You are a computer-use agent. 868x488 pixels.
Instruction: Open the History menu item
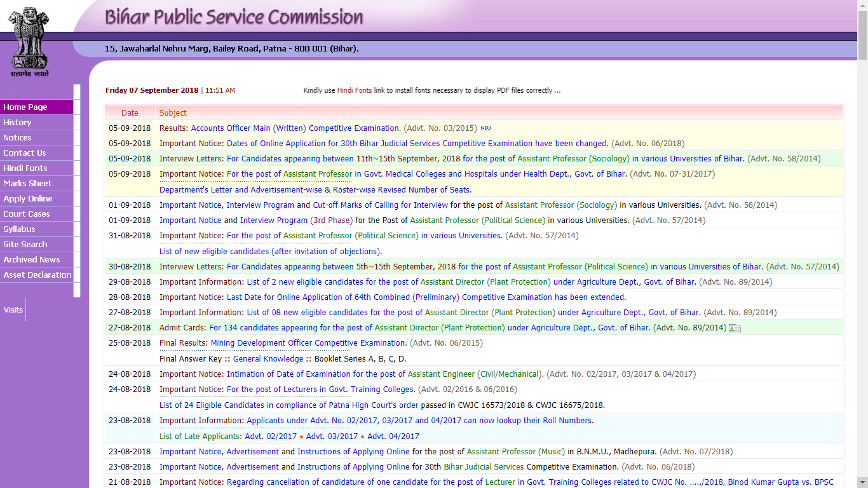pyautogui.click(x=37, y=123)
